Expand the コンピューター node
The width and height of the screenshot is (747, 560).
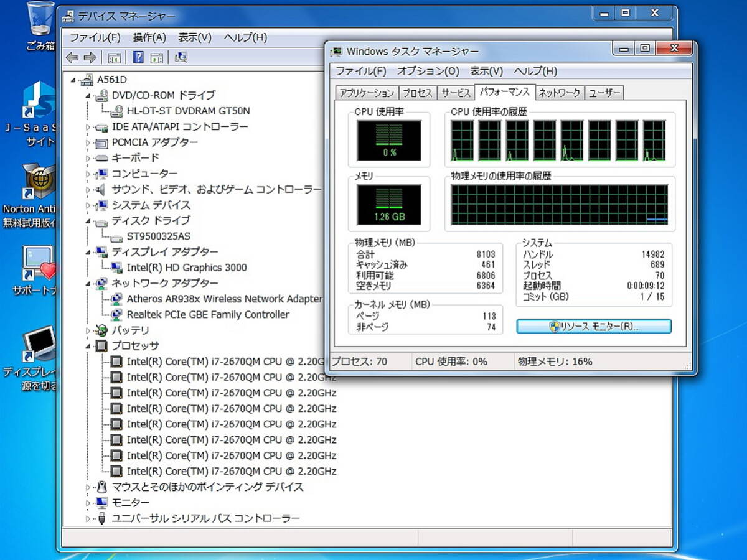[88, 174]
